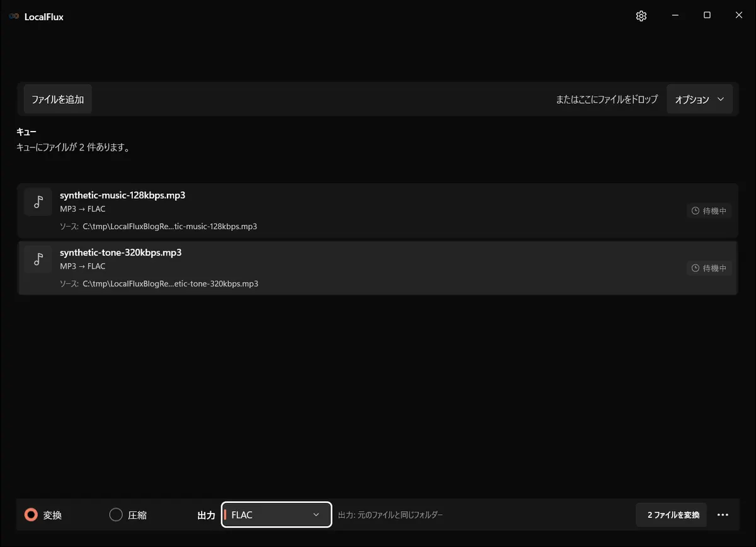The height and width of the screenshot is (547, 756).
Task: Open the three-dot more options menu
Action: [x=723, y=515]
